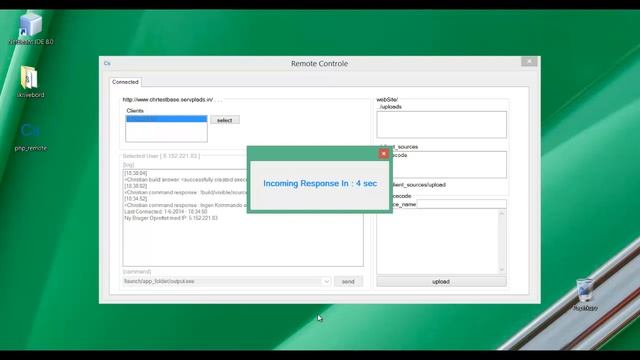Click the send button beside command box
The image size is (640, 360).
coord(348,281)
